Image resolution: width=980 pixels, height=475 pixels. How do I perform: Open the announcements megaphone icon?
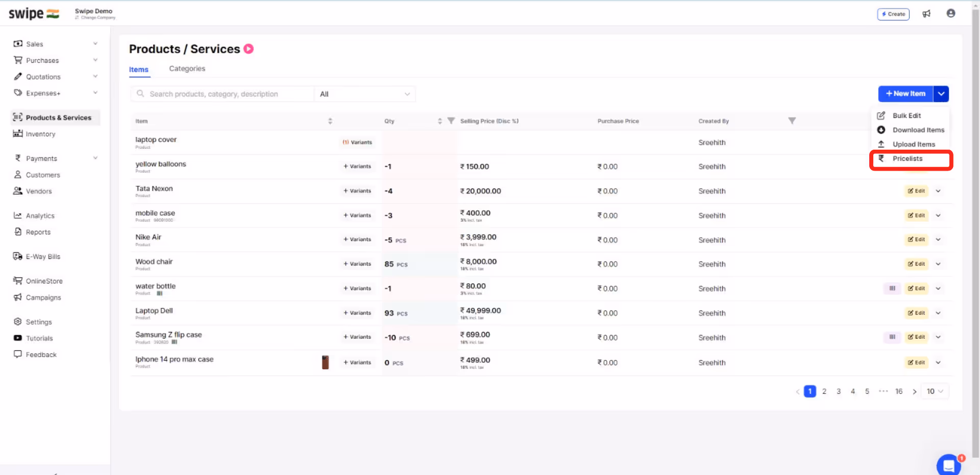tap(926, 14)
